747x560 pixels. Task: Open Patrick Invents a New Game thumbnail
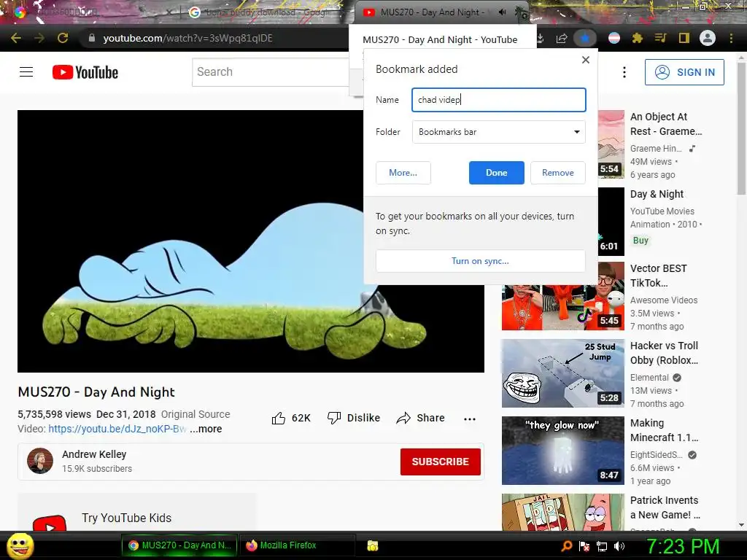[x=562, y=512]
